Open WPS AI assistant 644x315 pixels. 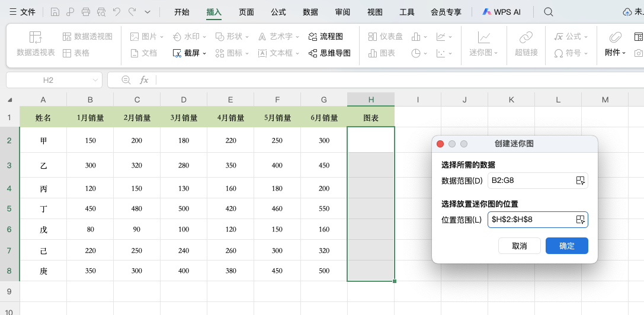pyautogui.click(x=501, y=12)
